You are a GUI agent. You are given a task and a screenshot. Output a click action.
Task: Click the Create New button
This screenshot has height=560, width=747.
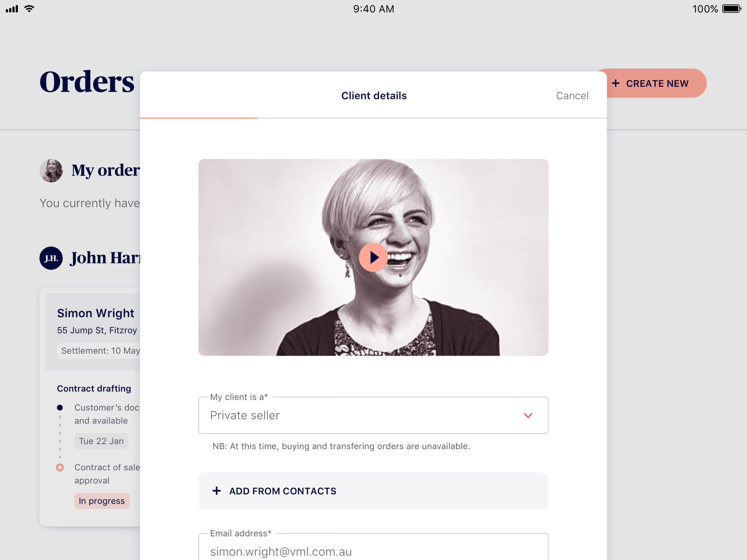(651, 83)
